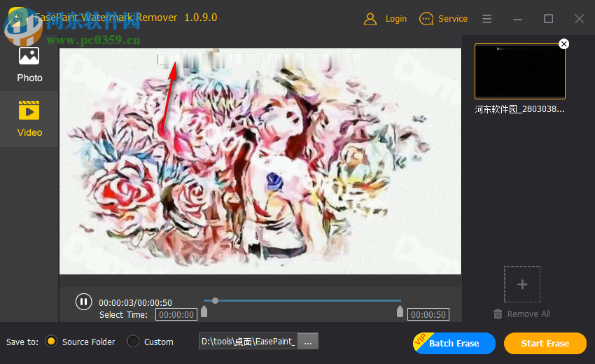Minimize the EasePaint window
595x364 pixels.
517,19
